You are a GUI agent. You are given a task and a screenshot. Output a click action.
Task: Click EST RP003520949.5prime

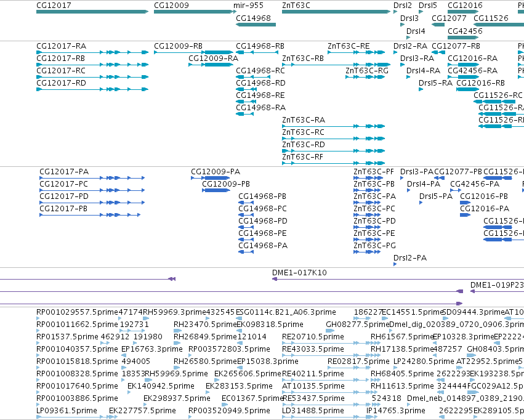pyautogui.click(x=229, y=410)
